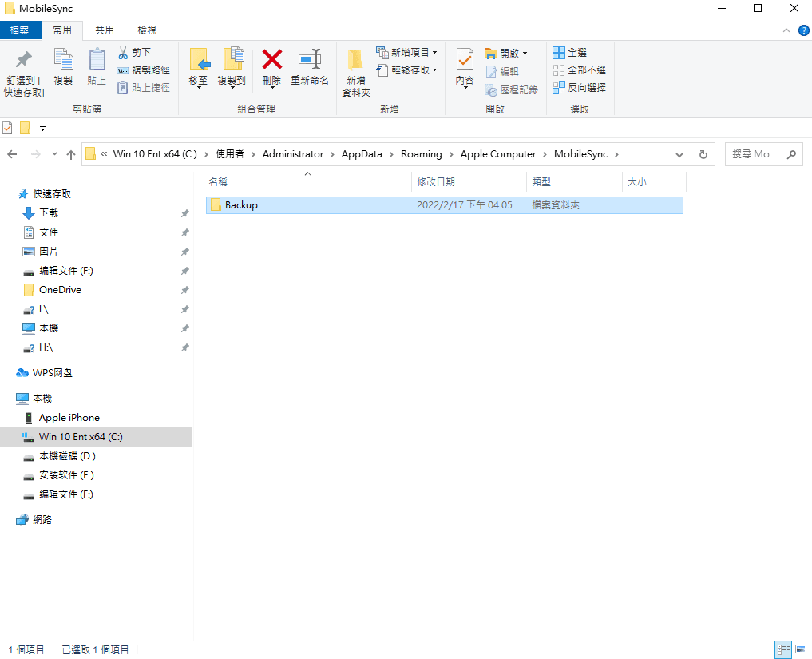Open the View (檢視) ribbon tab
Screen dimensions: 812x659
(x=147, y=30)
